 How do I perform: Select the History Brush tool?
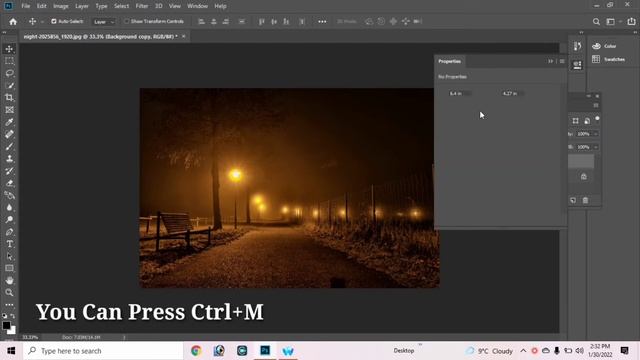click(9, 171)
